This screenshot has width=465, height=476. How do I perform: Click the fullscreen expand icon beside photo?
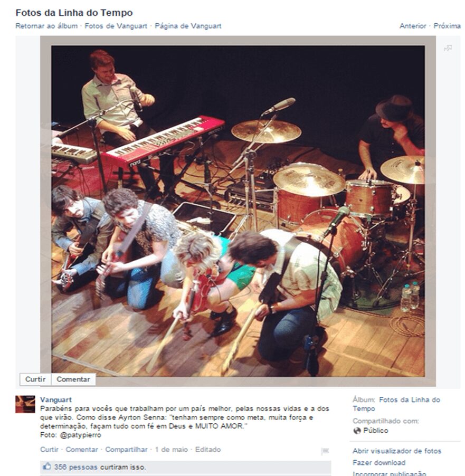(448, 48)
